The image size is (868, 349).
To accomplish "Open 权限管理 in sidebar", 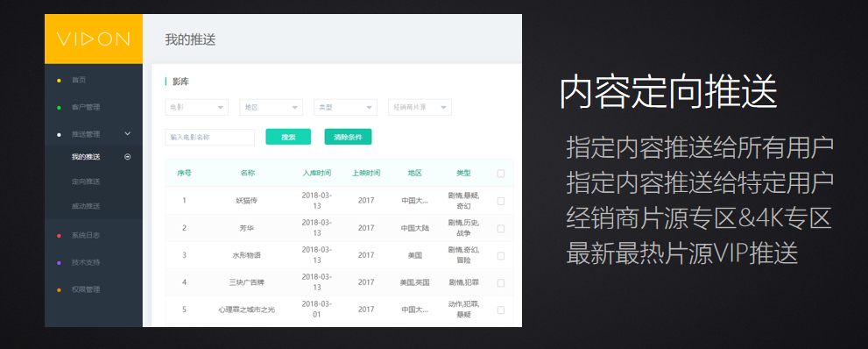I will coord(86,289).
